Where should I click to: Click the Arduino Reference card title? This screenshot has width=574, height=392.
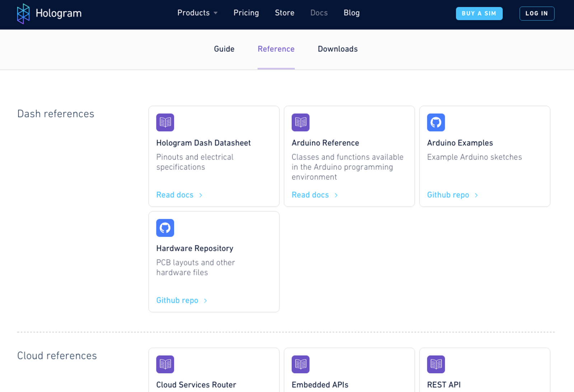(325, 143)
